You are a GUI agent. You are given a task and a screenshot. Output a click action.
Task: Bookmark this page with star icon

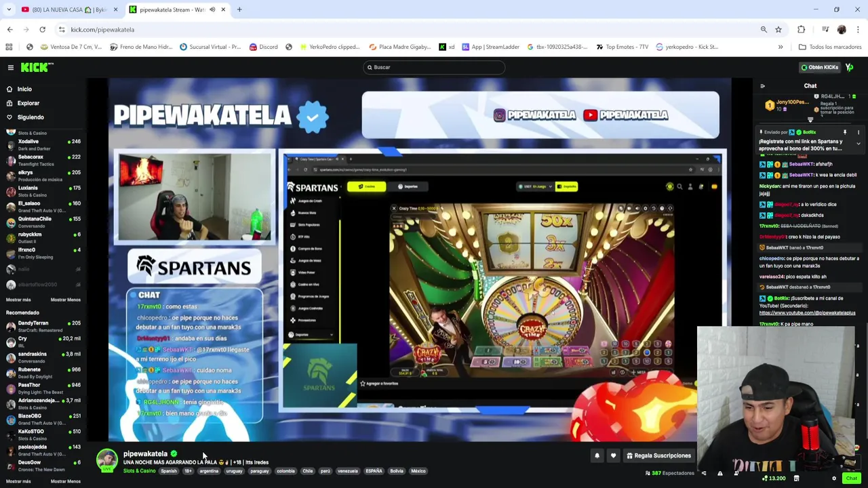click(x=778, y=30)
